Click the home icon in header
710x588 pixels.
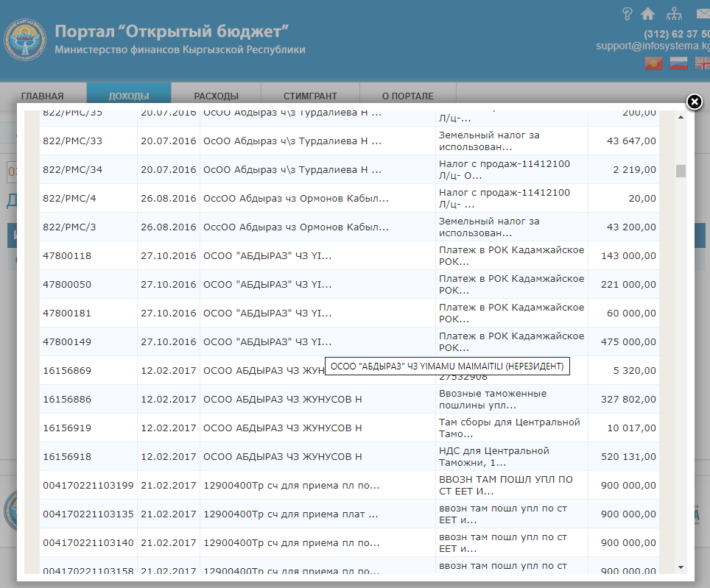coord(648,13)
